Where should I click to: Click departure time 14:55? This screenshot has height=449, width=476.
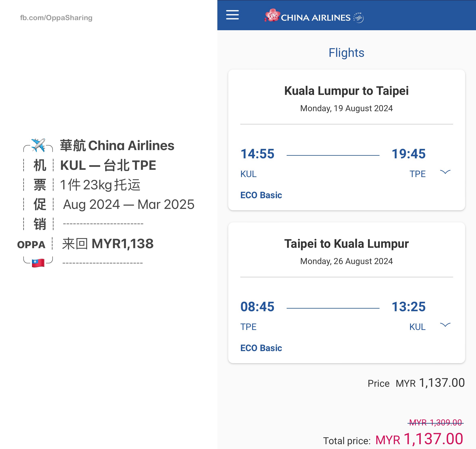(257, 154)
